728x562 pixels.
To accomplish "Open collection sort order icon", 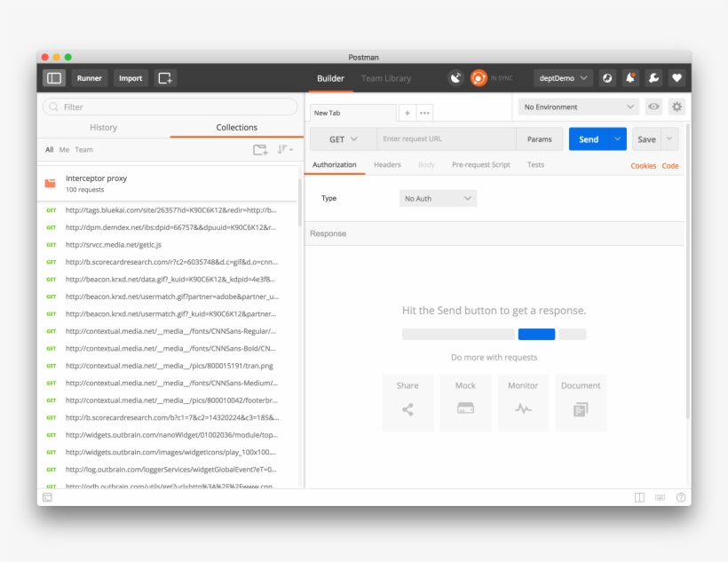I will pos(285,149).
